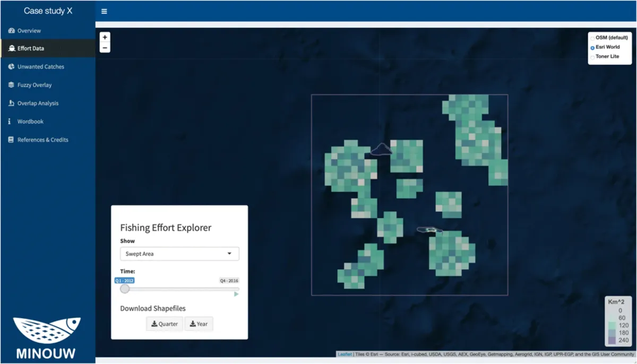Click the Fuzzy Overlay layers icon
Viewport: 637px width, 364px height.
12,85
